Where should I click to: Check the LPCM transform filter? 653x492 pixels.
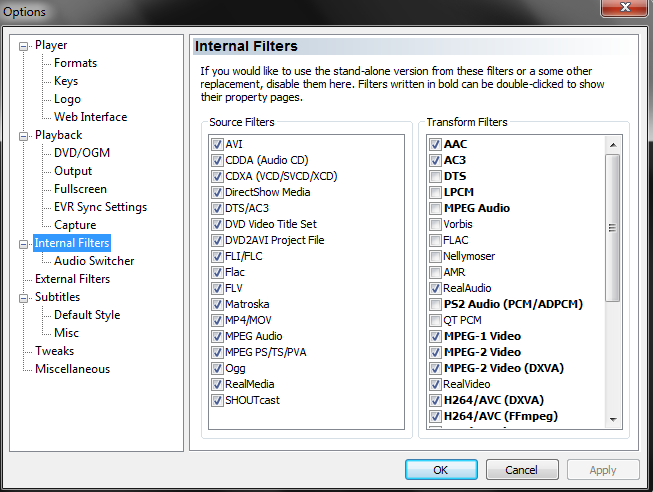coord(435,192)
